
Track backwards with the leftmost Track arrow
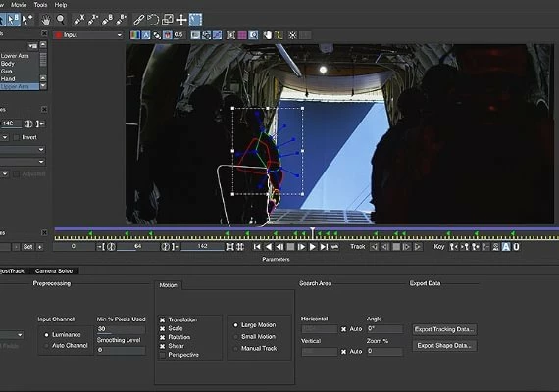[x=374, y=247]
